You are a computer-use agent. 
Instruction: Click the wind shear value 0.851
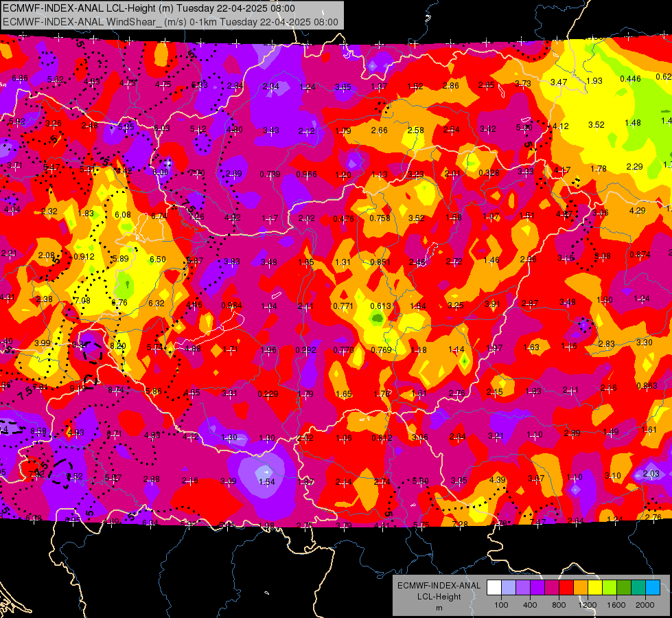tap(380, 262)
